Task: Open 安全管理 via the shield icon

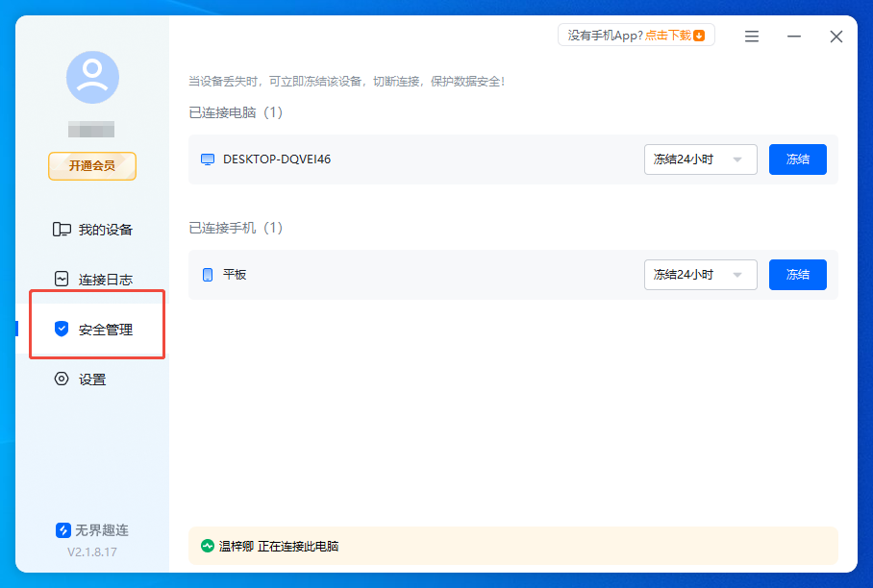Action: (62, 329)
